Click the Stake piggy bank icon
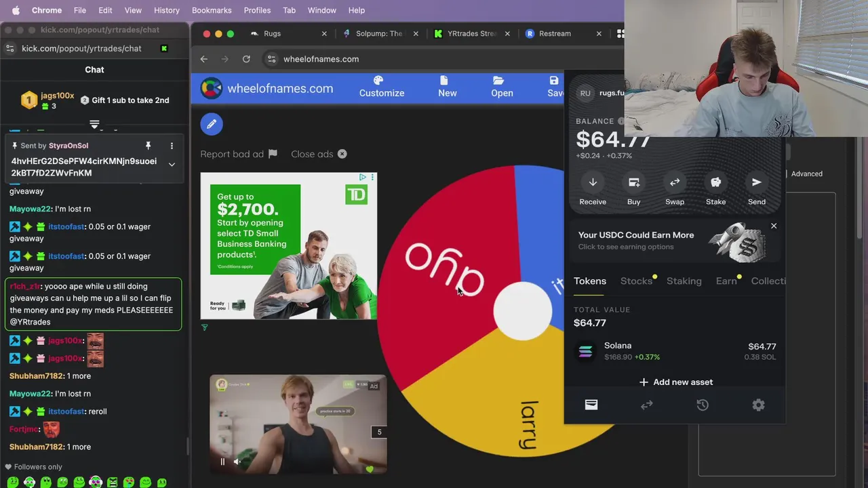Image resolution: width=868 pixels, height=488 pixels. click(715, 182)
